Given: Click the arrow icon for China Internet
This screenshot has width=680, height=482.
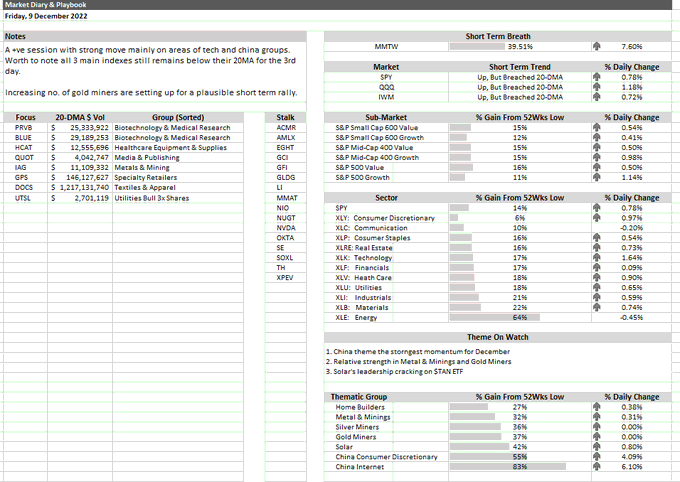Looking at the screenshot, I should [x=597, y=466].
